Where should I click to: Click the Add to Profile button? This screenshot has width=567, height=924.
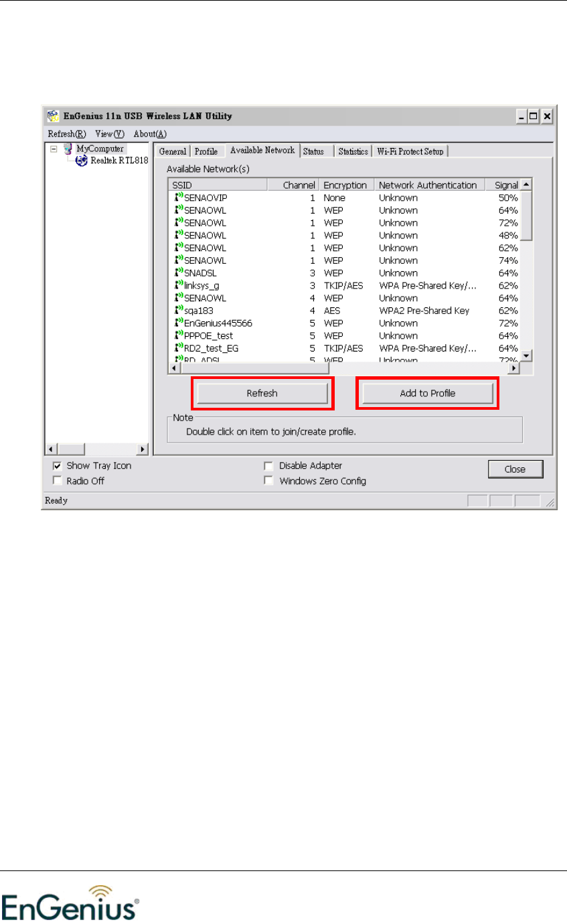(x=427, y=394)
